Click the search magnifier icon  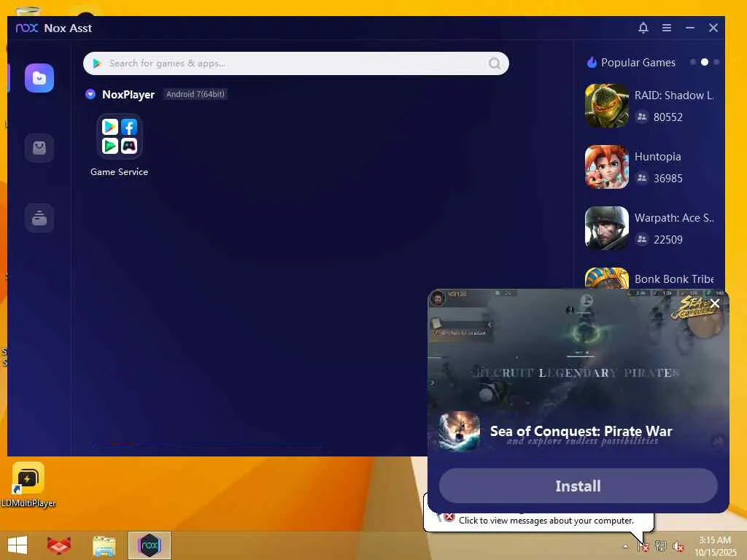click(495, 63)
